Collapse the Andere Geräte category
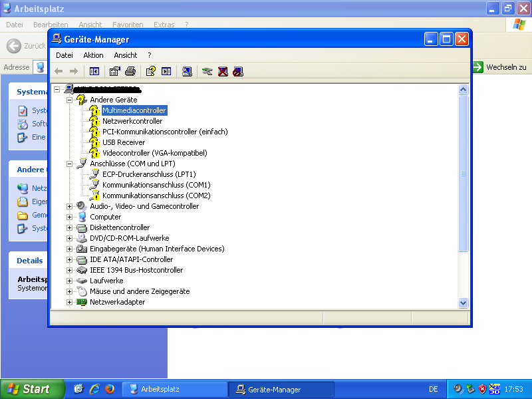Viewport: 532px width, 399px height. pyautogui.click(x=70, y=100)
